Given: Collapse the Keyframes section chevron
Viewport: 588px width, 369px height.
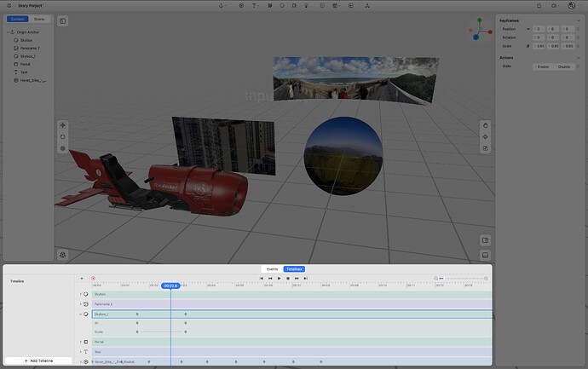Looking at the screenshot, I should tap(577, 20).
